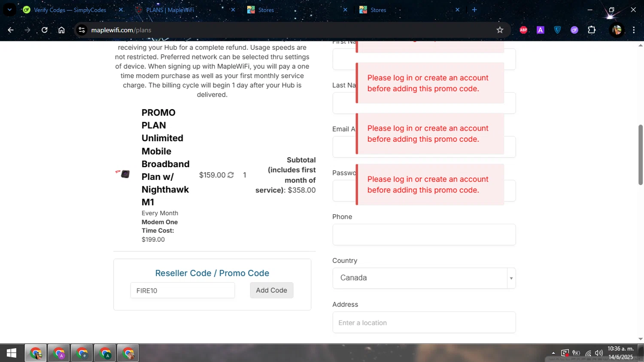The width and height of the screenshot is (644, 362).
Task: Open the Windows Start menu
Action: (12, 353)
